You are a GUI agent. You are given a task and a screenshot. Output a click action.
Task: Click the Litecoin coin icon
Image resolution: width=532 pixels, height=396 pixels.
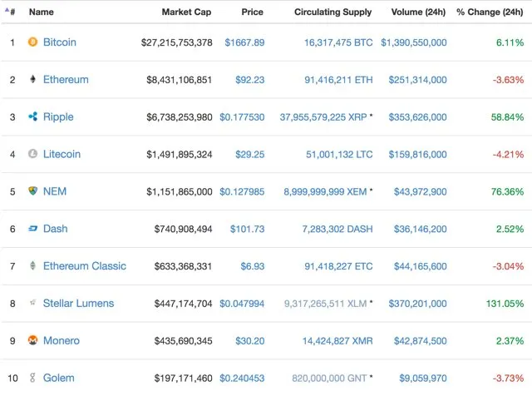32,154
